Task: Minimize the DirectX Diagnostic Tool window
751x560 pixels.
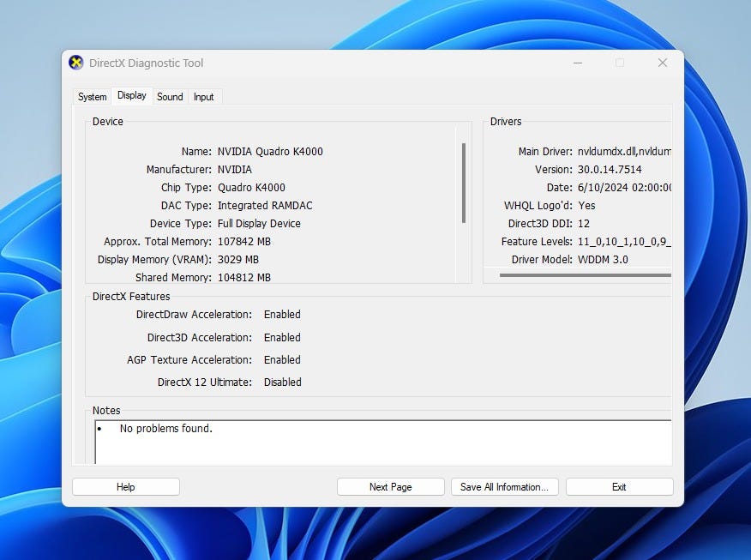Action: click(578, 63)
